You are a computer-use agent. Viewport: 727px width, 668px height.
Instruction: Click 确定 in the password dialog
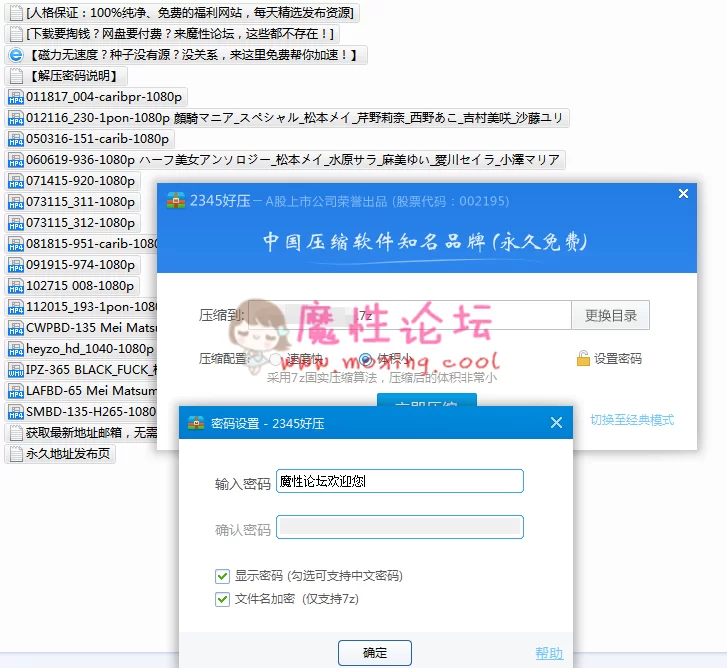tap(375, 653)
